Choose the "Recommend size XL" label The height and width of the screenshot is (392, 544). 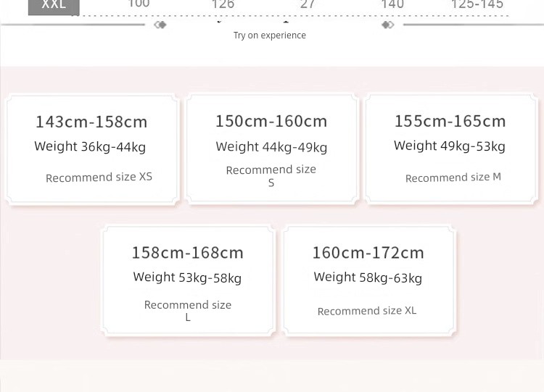coord(366,311)
